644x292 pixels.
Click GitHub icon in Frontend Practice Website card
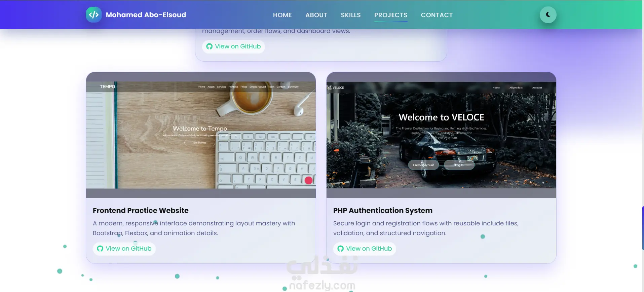(100, 249)
